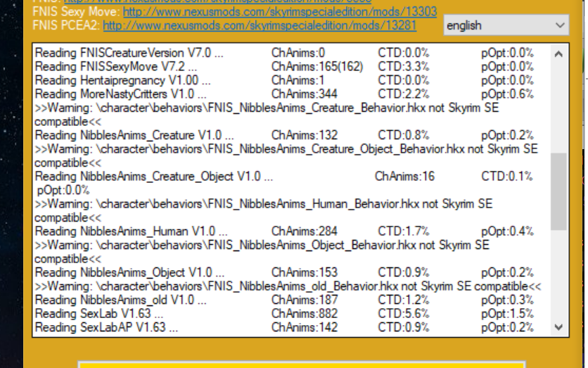Select the 'Reading NibblesAnims_Creature_Object V1.0' line

284,183
